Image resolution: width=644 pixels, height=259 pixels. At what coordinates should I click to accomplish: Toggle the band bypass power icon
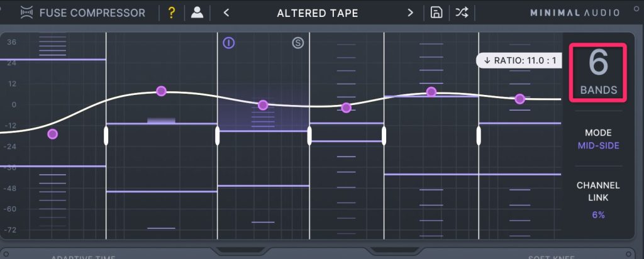(229, 43)
